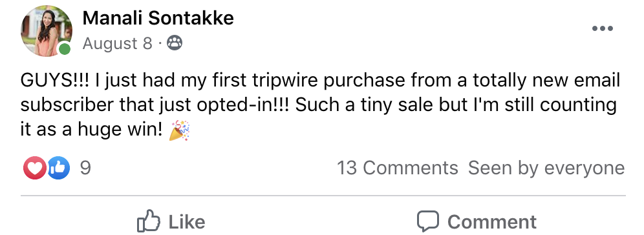Click the thumbs-up outline Like icon
The width and height of the screenshot is (644, 235).
tap(149, 221)
